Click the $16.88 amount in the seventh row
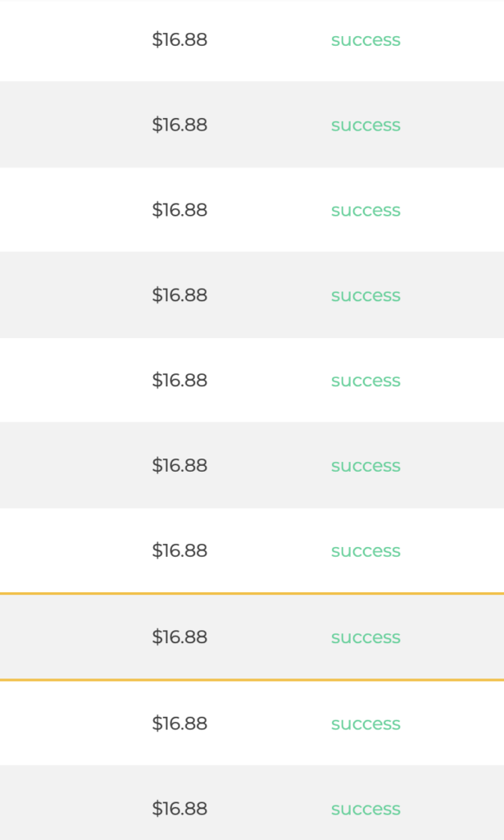 179,550
